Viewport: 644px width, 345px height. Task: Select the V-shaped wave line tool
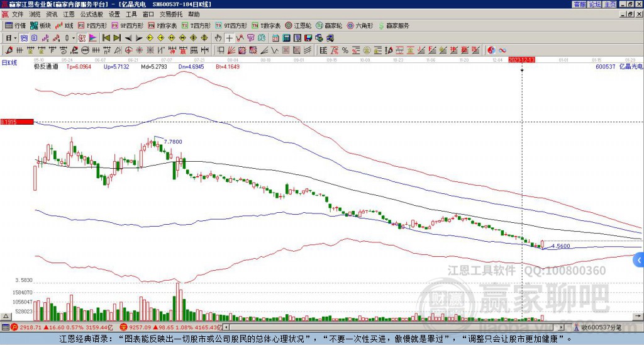click(x=275, y=50)
